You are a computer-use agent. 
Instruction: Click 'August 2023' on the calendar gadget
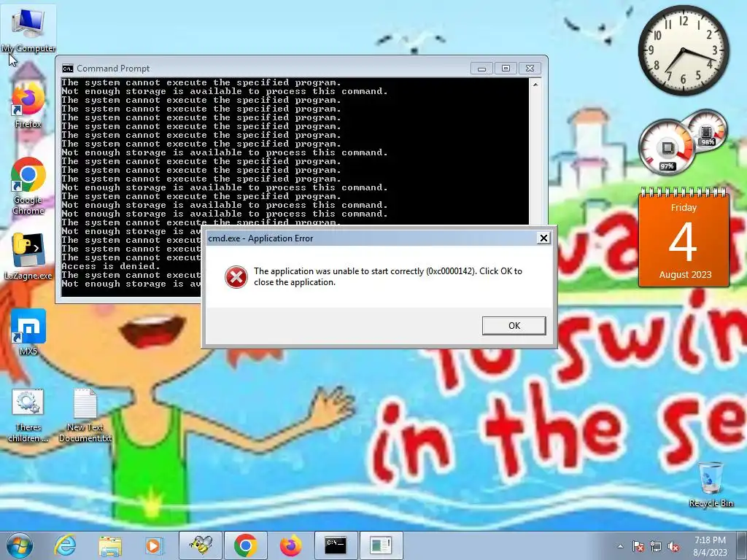click(x=685, y=275)
